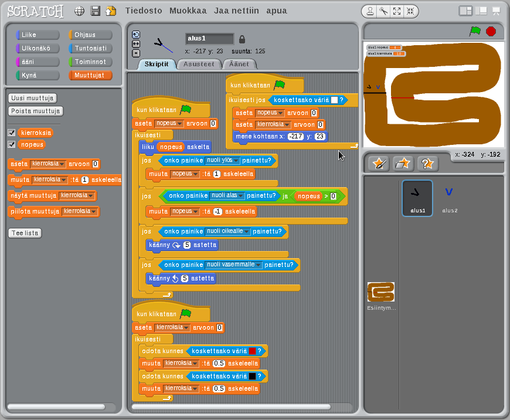
Task: Get a surprise sprite icon
Action: (x=428, y=164)
